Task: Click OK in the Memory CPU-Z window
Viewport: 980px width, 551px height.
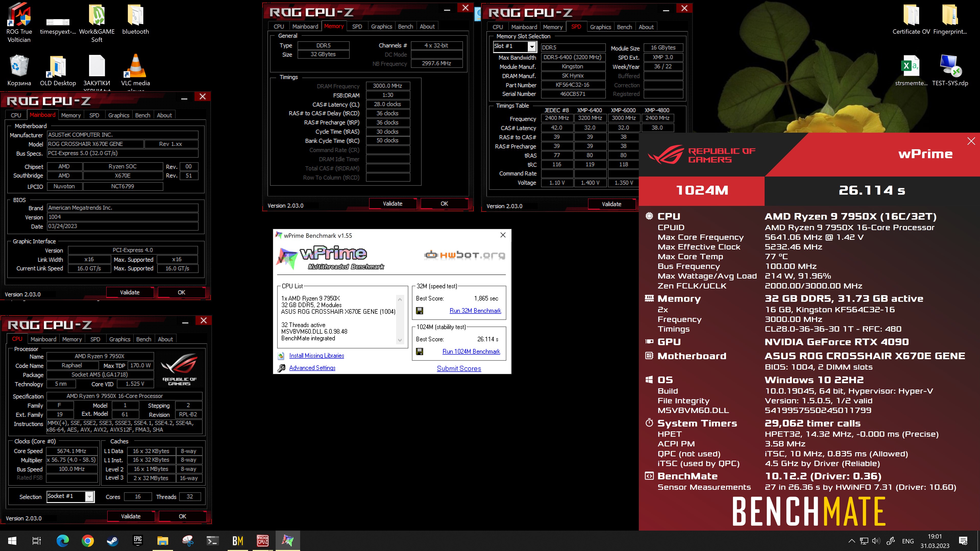Action: [x=444, y=204]
